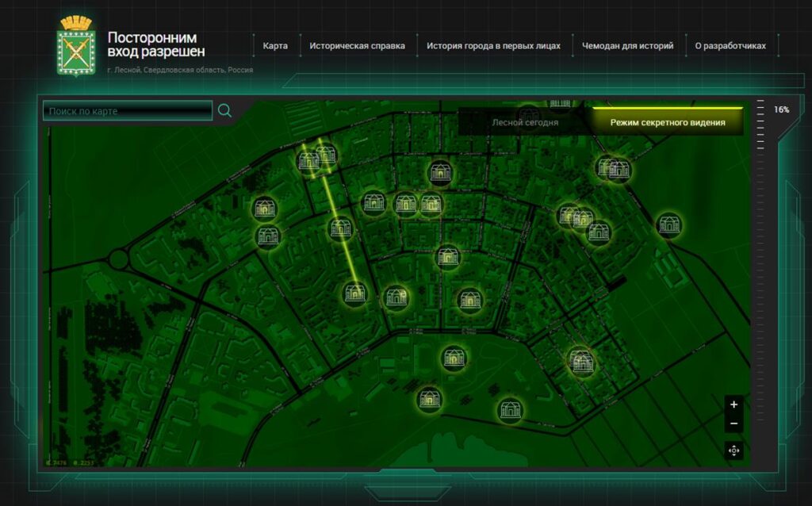This screenshot has height=506, width=812.
Task: Zoom out with the minus button
Action: (733, 424)
